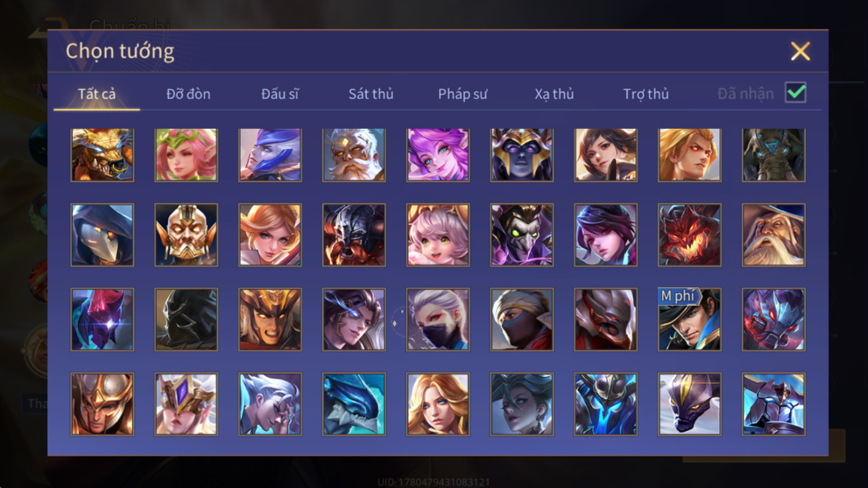The image size is (868, 488).
Task: Pick the white-bearded old man hero
Action: pyautogui.click(x=354, y=155)
